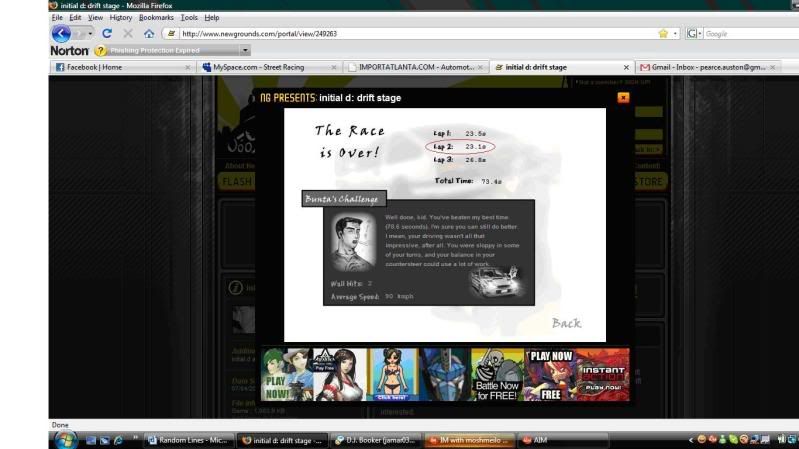The width and height of the screenshot is (799, 449).
Task: Open the back/forward history dropdown arrow
Action: pos(90,34)
